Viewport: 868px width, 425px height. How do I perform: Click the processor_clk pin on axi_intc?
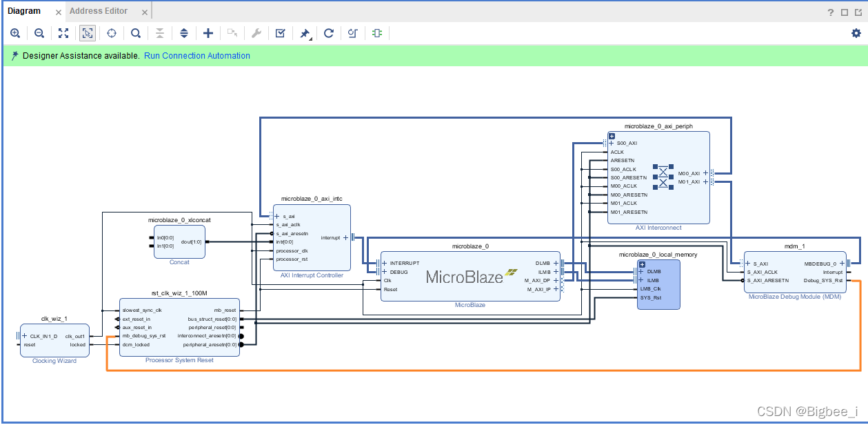[292, 250]
